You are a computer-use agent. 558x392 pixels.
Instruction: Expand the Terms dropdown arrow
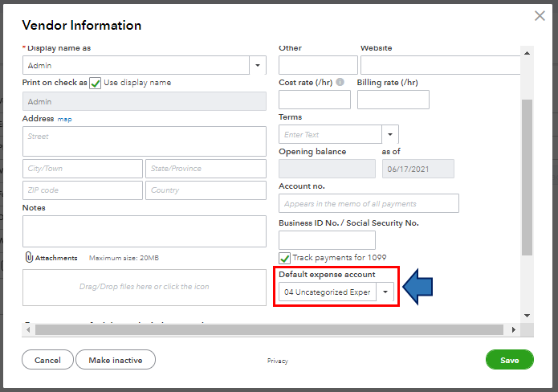[390, 134]
